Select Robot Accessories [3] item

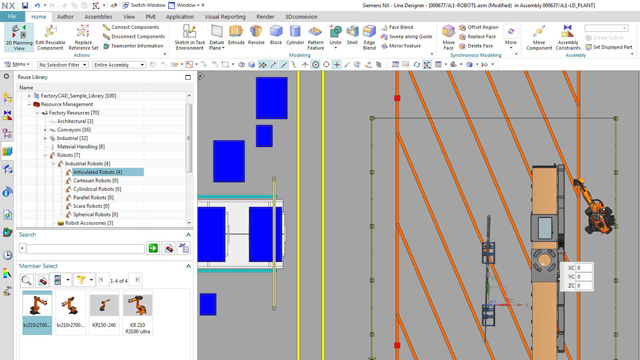pos(89,223)
